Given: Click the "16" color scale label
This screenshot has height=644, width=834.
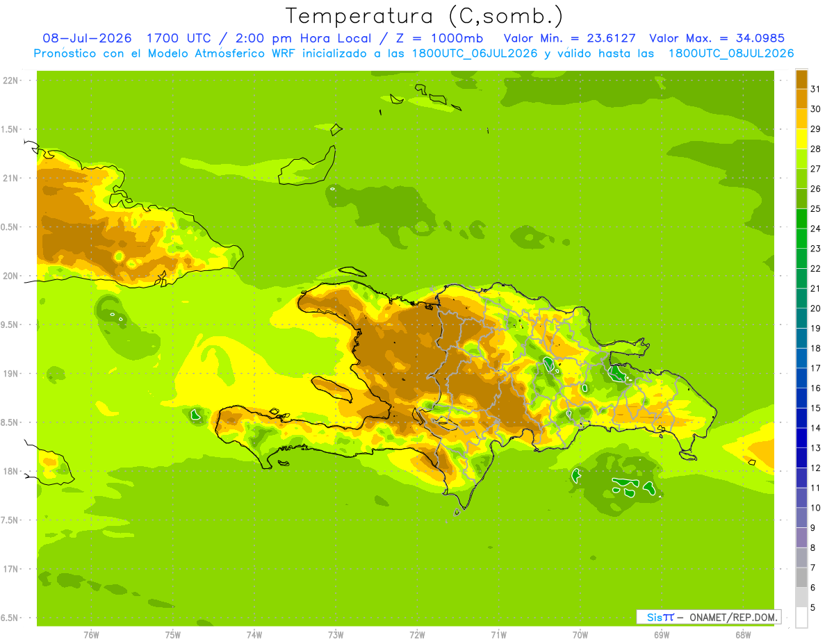Looking at the screenshot, I should point(816,388).
